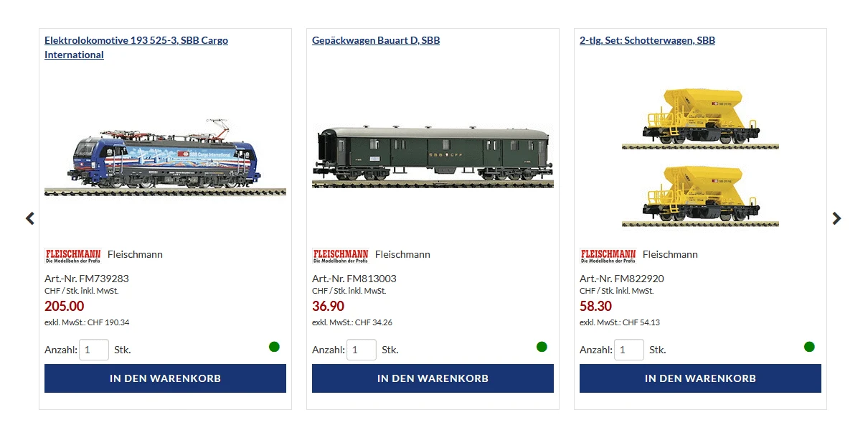This screenshot has width=868, height=438.
Task: Focus quantity field for the Schotterwagen set
Action: tap(629, 350)
